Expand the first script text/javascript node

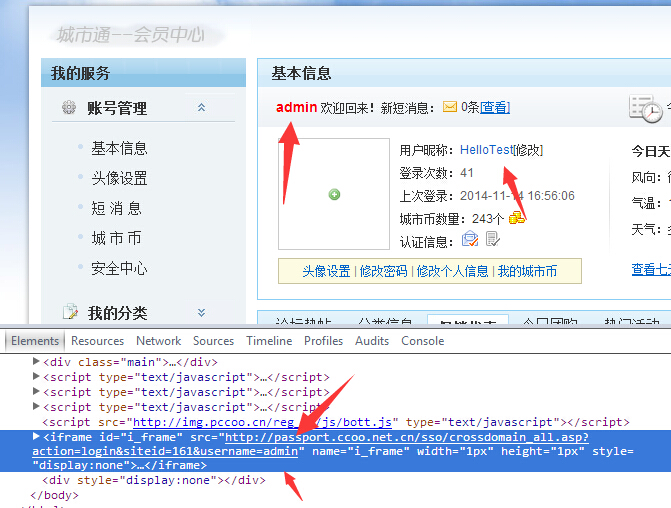[36, 377]
